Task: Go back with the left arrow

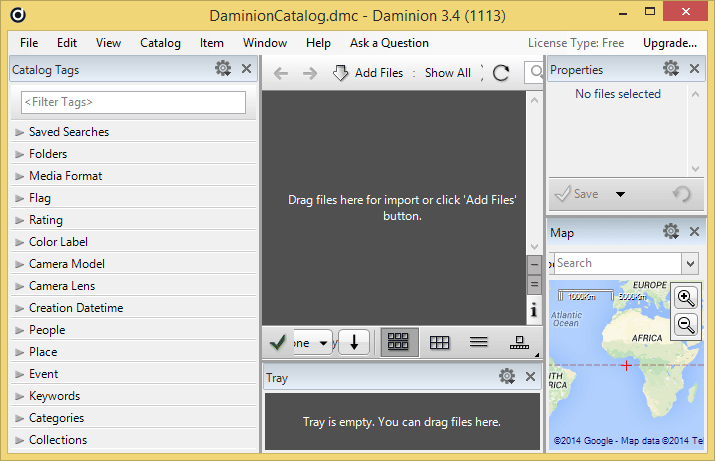Action: 280,73
